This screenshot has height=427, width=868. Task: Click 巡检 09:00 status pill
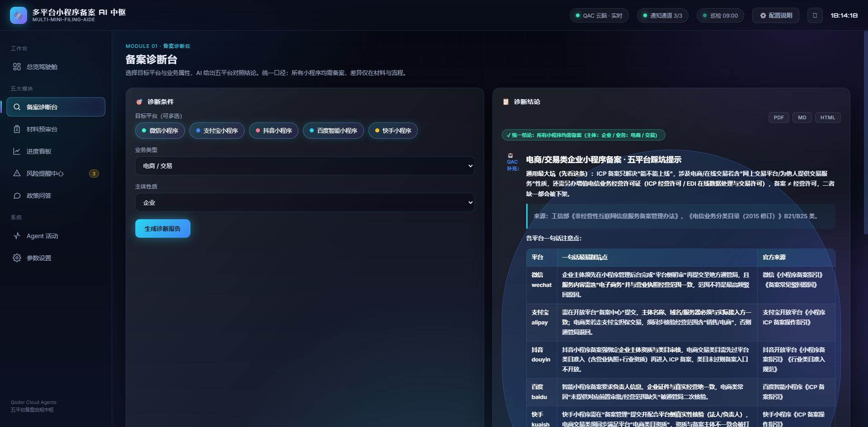(x=720, y=15)
